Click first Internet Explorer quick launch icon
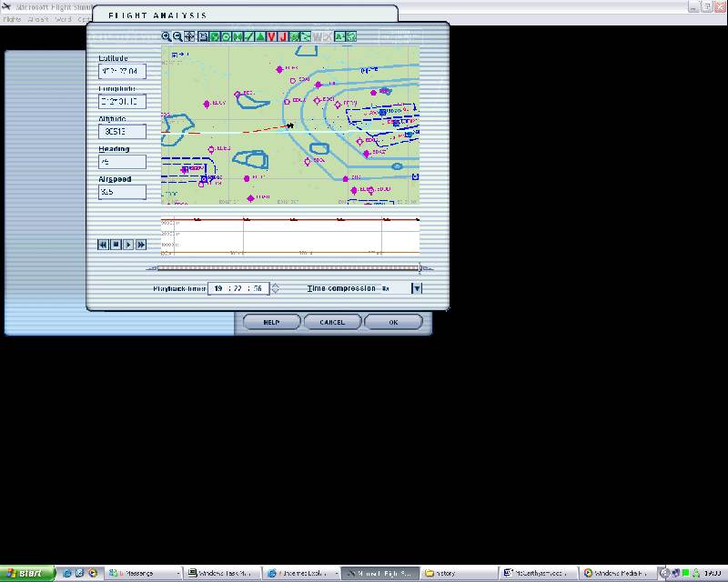 pos(66,574)
